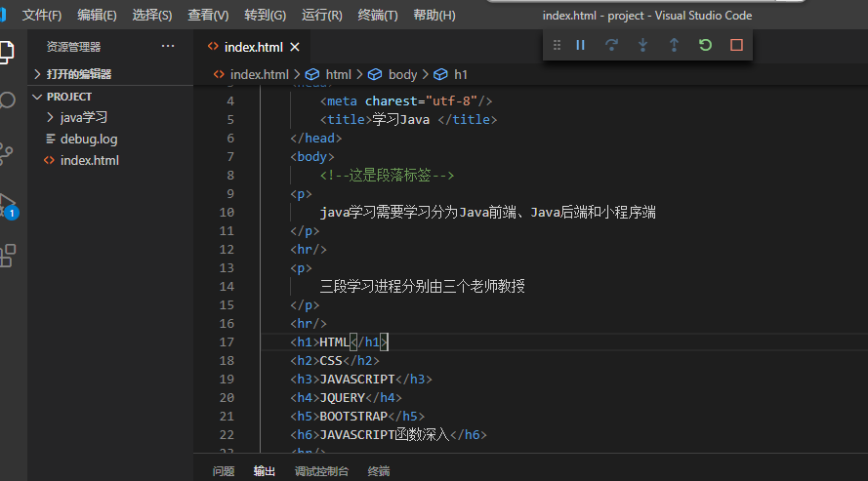Image resolution: width=868 pixels, height=481 pixels.
Task: Click the meta charest line of code
Action: pyautogui.click(x=406, y=101)
